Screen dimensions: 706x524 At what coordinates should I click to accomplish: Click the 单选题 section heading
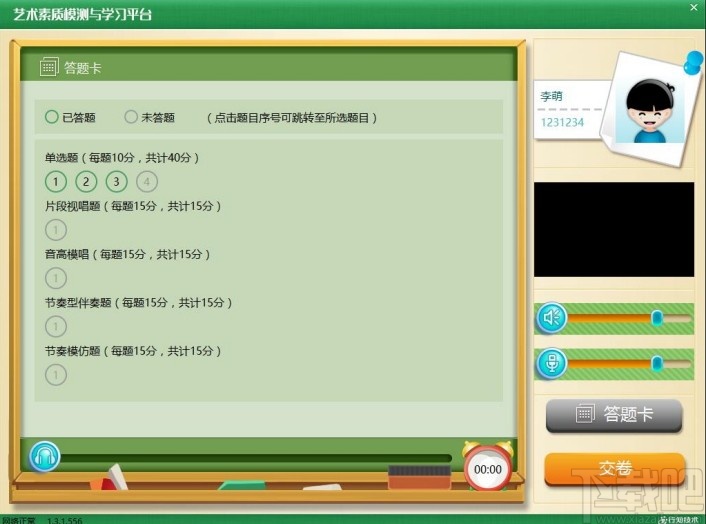click(122, 158)
